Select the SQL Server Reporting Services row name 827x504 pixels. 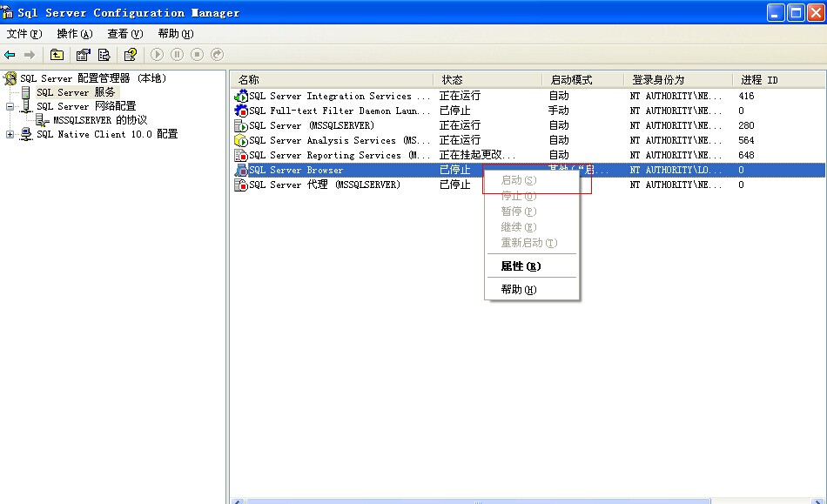pyautogui.click(x=340, y=155)
